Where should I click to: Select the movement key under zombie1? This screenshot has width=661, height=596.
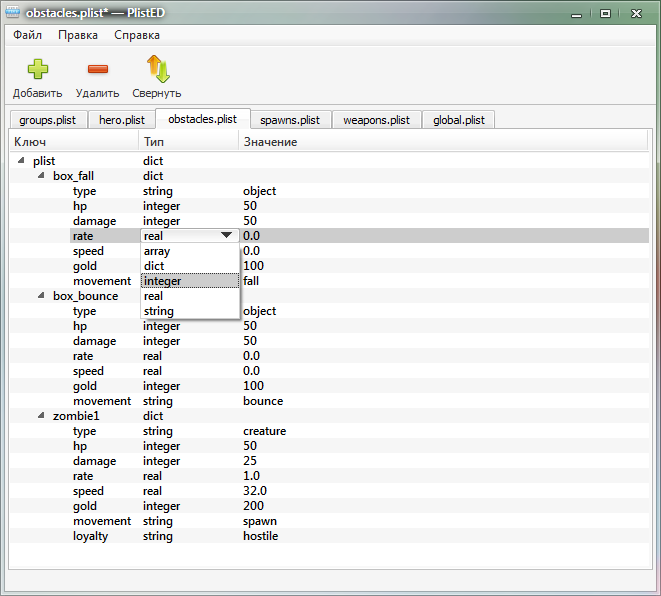coord(102,521)
